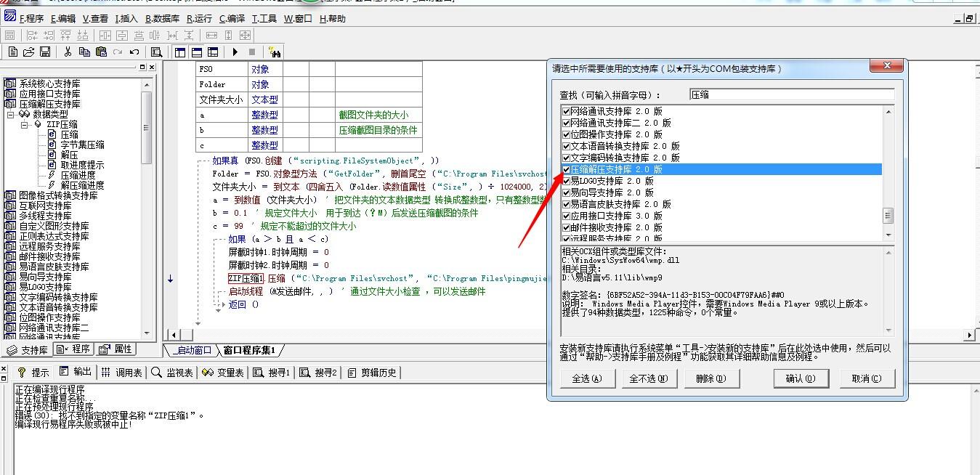Click the Paste clipboard icon
The image size is (980, 475).
point(101,52)
